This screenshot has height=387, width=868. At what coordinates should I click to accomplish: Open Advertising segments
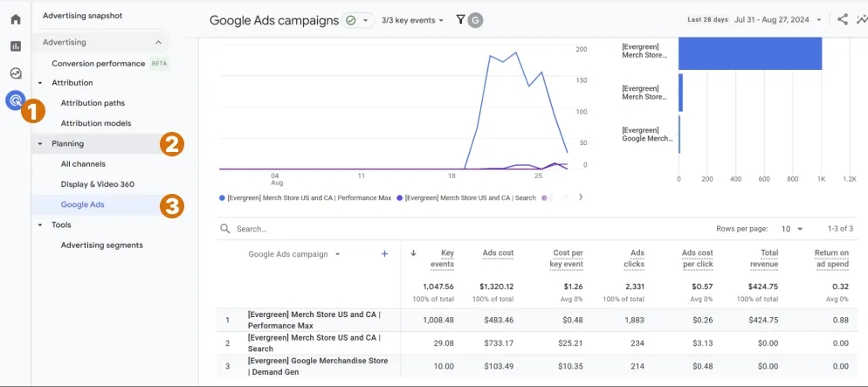pyautogui.click(x=102, y=245)
